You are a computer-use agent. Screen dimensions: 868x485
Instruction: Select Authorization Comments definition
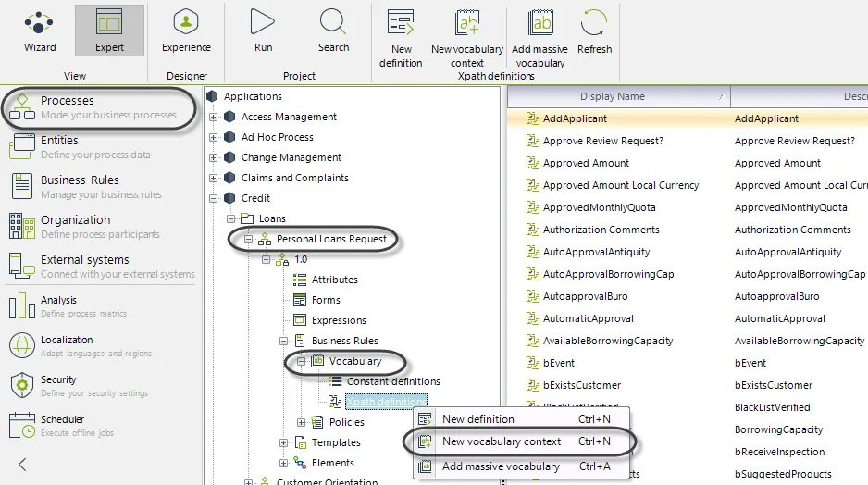[601, 230]
